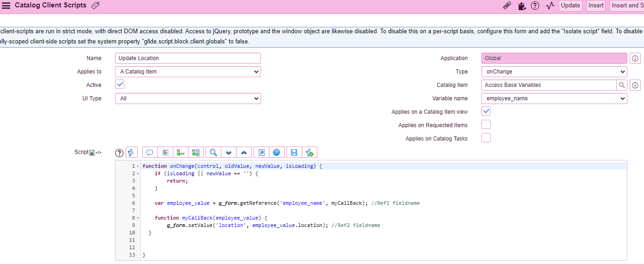644x264 pixels.
Task: Click the script search magnifier icon
Action: (x=213, y=153)
